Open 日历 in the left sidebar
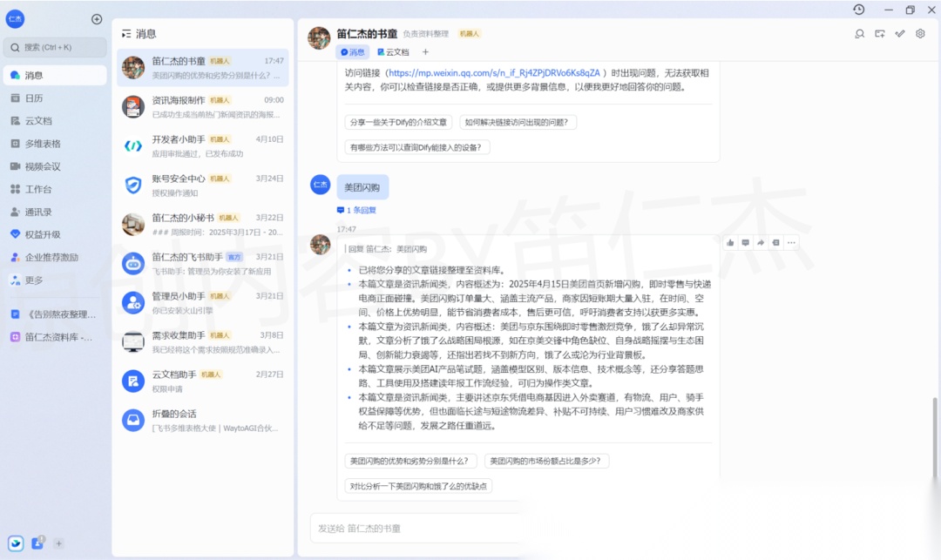The width and height of the screenshot is (941, 560). coord(55,98)
